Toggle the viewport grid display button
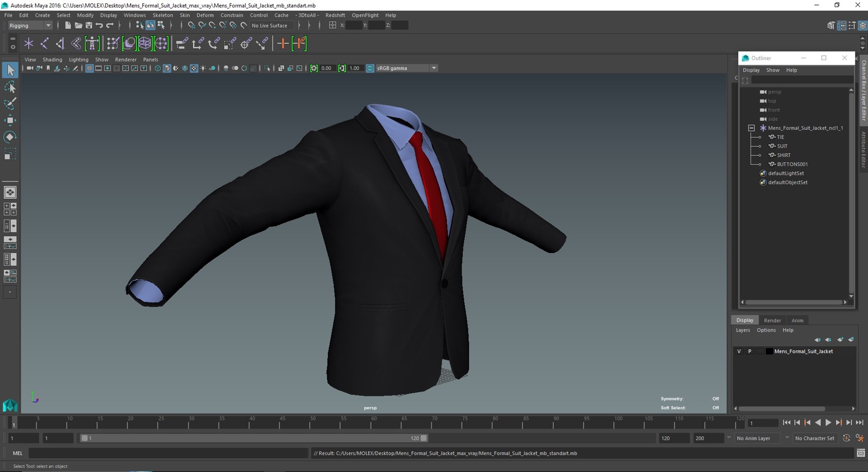The height and width of the screenshot is (472, 868). [89, 68]
